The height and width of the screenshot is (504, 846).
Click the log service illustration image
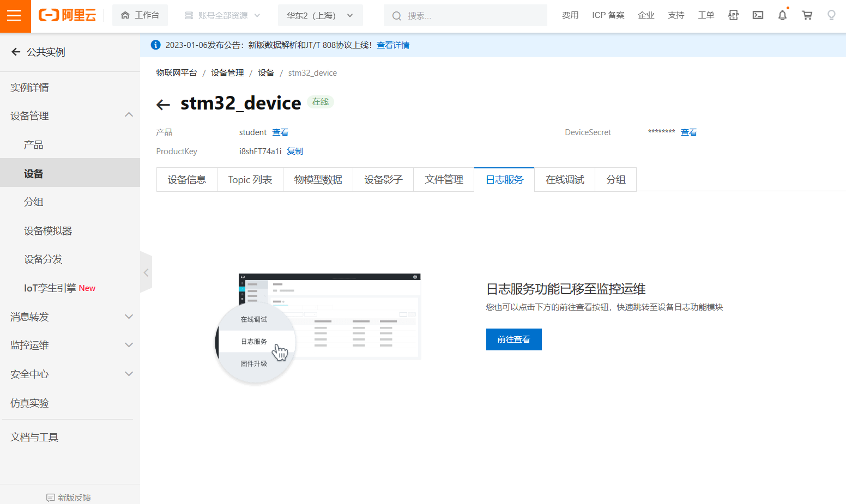318,329
